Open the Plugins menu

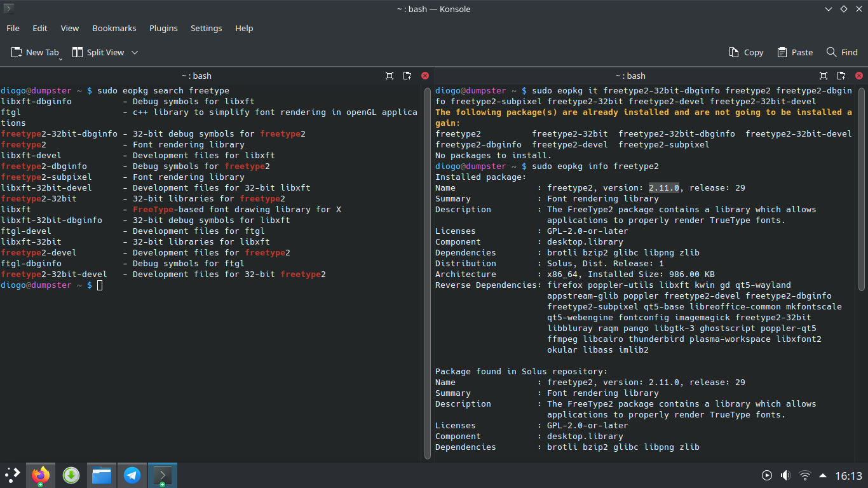pos(163,28)
